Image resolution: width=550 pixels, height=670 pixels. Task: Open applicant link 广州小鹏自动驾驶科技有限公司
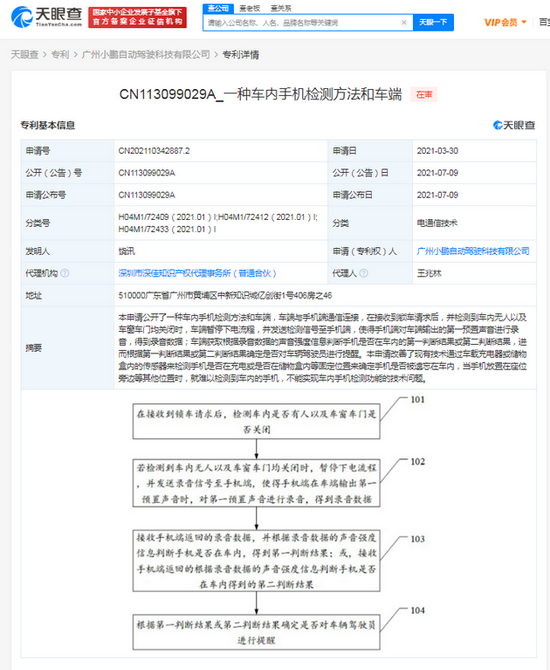pyautogui.click(x=473, y=251)
